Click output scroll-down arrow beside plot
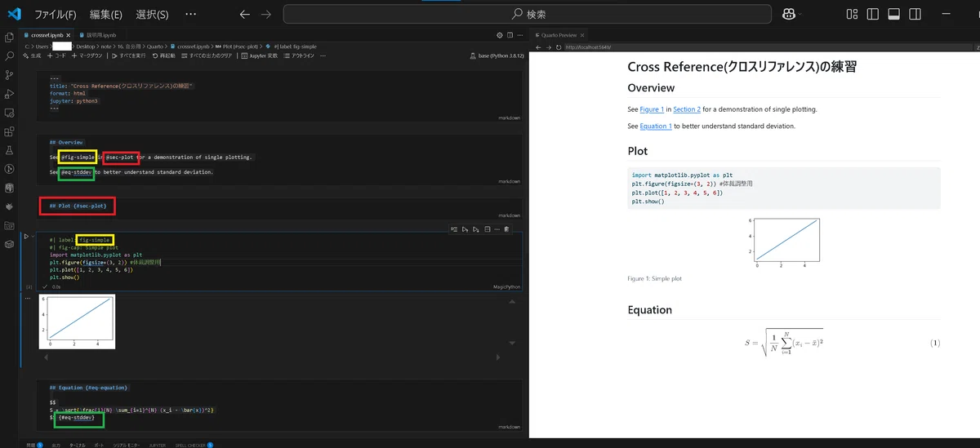Image resolution: width=980 pixels, height=448 pixels. tap(513, 344)
